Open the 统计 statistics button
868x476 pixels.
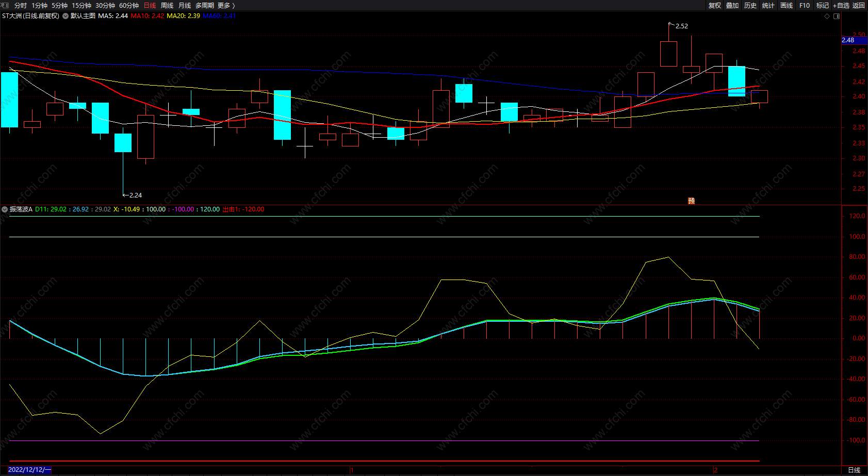(x=768, y=5)
